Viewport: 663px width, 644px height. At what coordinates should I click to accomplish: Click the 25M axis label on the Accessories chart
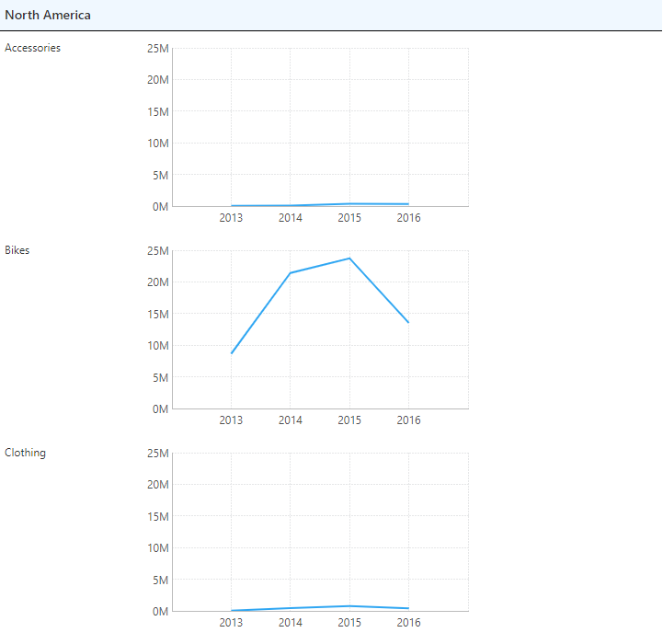pos(158,48)
